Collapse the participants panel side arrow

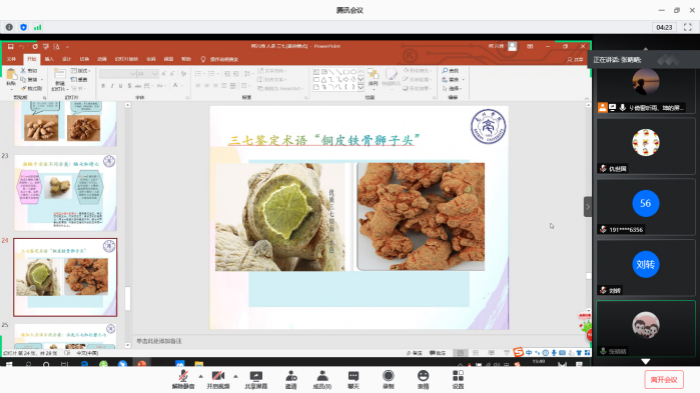click(588, 207)
